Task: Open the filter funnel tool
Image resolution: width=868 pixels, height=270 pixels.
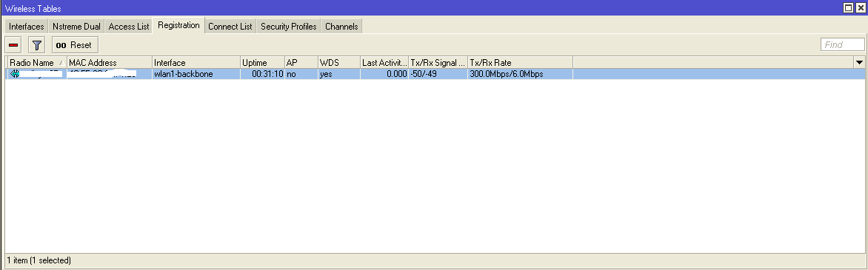Action: point(37,45)
